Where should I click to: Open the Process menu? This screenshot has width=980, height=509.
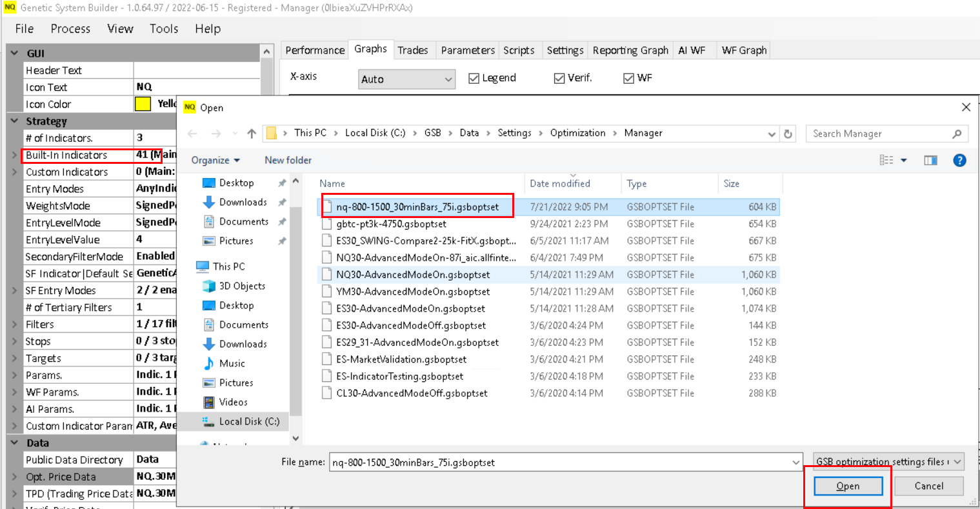pyautogui.click(x=70, y=28)
